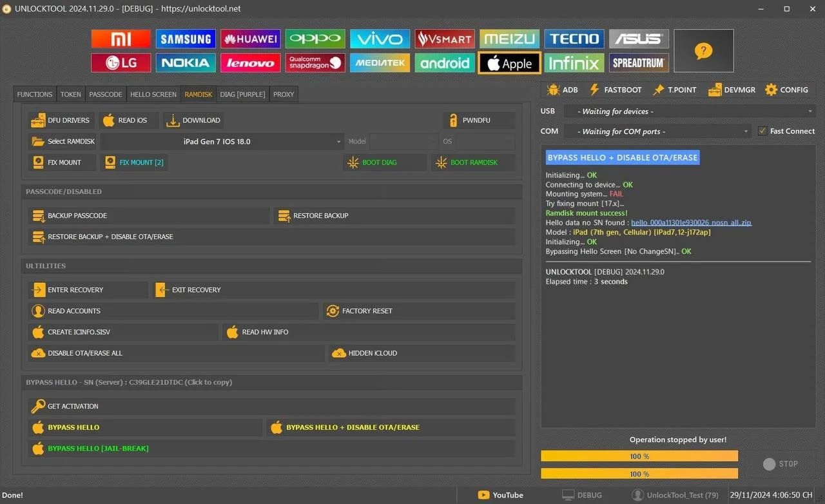825x504 pixels.
Task: Switch to the DIAG [PURPLE] tab
Action: (242, 94)
